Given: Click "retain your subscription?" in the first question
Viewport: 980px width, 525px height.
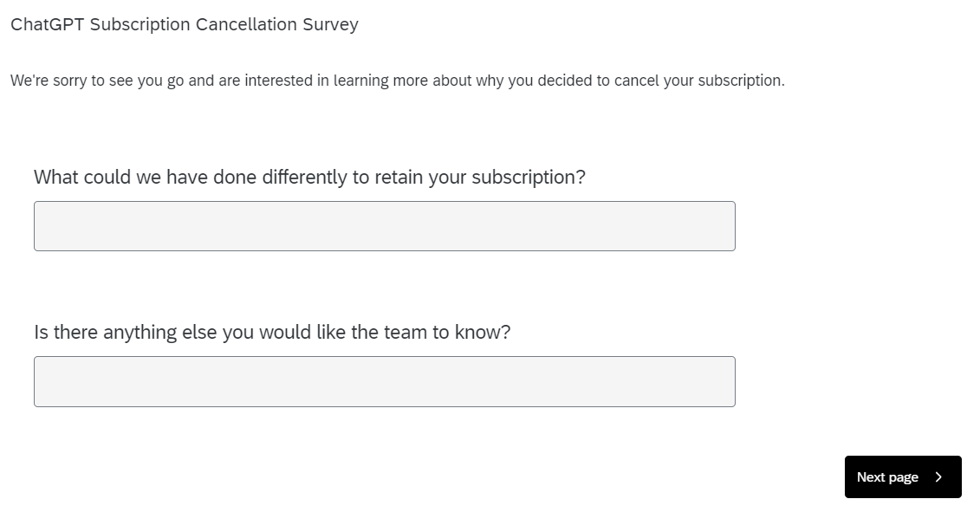Looking at the screenshot, I should click(480, 178).
